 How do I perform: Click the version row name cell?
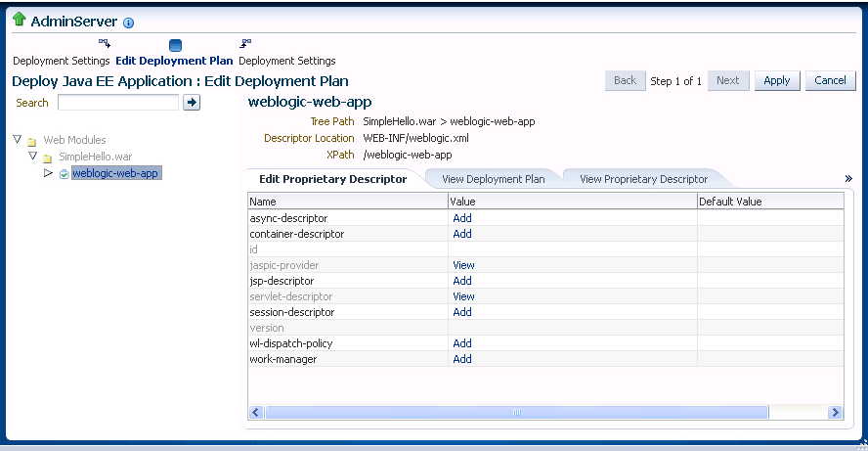pos(348,328)
